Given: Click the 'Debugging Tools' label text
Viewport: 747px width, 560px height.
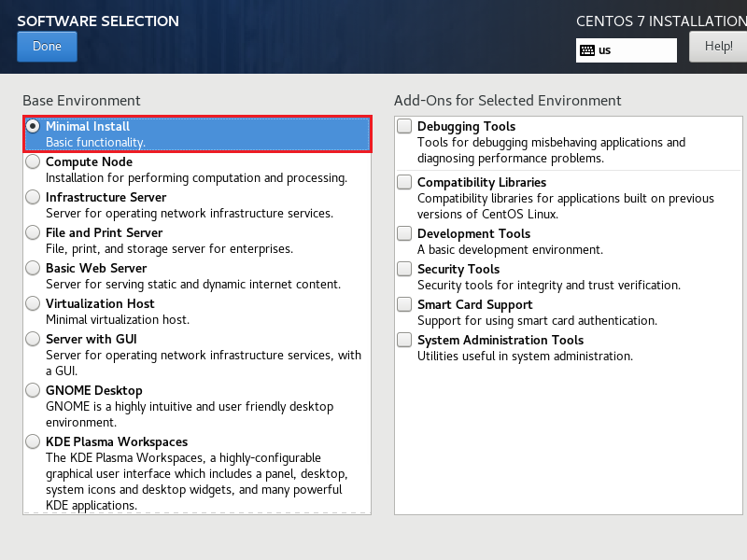Looking at the screenshot, I should click(x=466, y=127).
